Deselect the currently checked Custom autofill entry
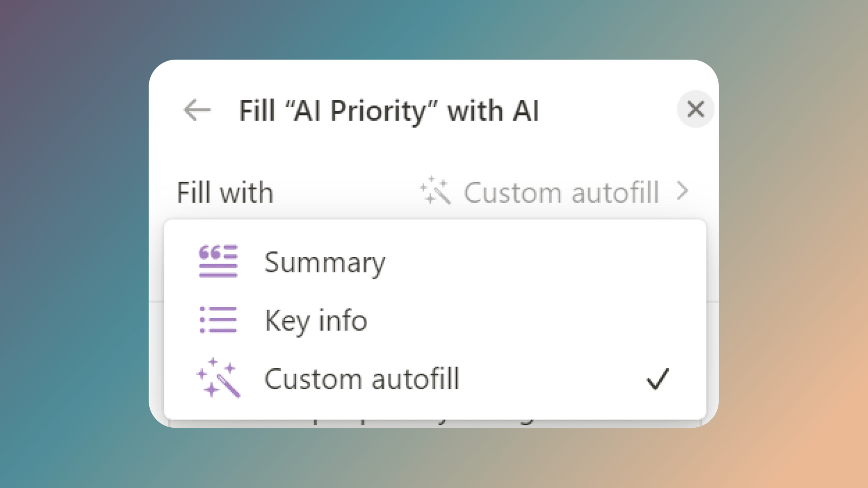 [x=362, y=378]
